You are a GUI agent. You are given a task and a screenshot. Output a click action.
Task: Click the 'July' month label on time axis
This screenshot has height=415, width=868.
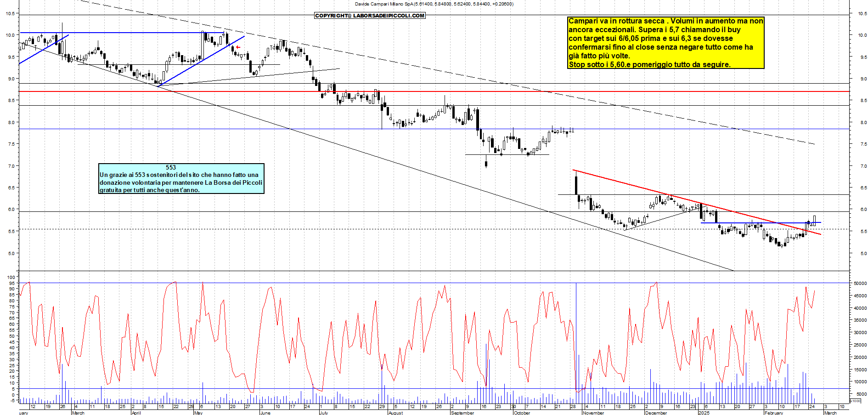(x=324, y=413)
